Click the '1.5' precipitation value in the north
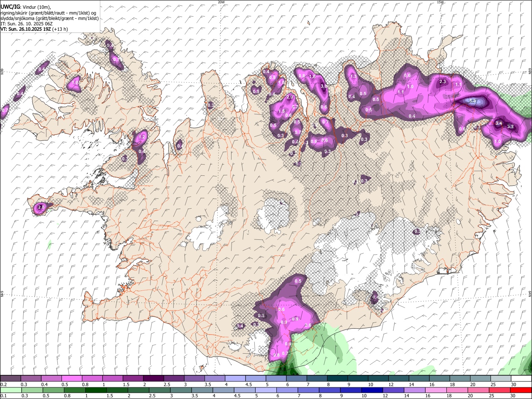Image resolution: width=532 pixels, height=399 pixels. pyautogui.click(x=281, y=111)
